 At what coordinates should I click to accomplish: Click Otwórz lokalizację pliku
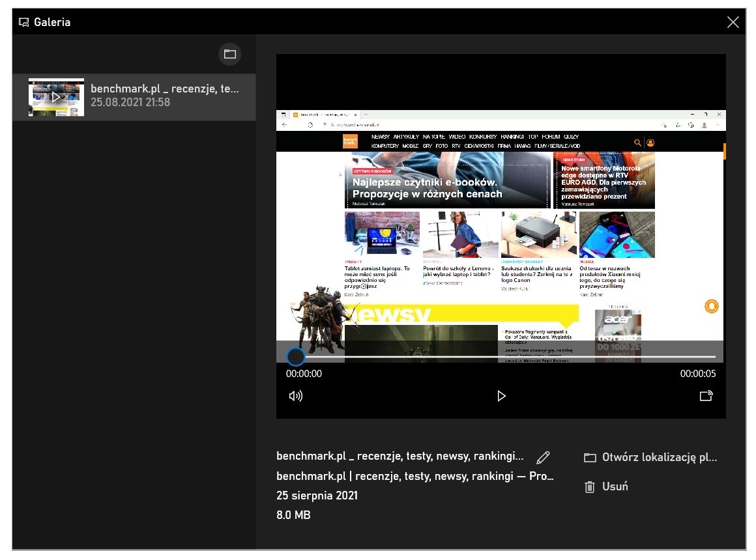pos(650,457)
